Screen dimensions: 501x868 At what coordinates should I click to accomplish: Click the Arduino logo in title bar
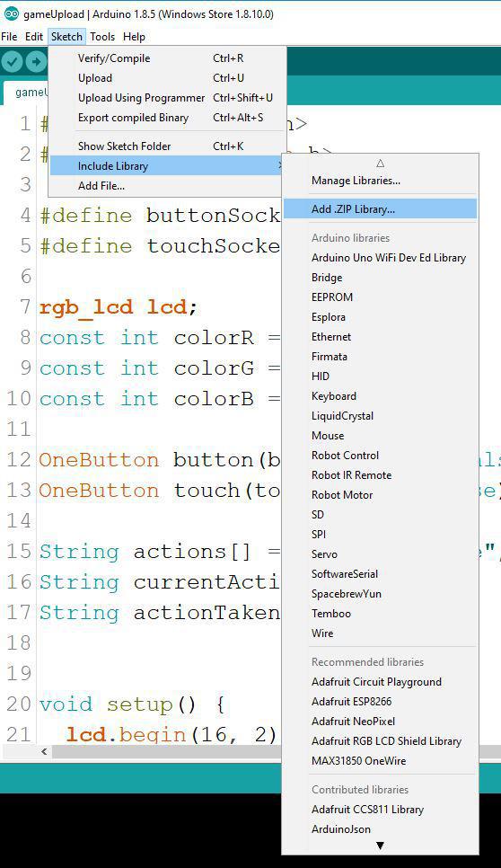tap(11, 13)
